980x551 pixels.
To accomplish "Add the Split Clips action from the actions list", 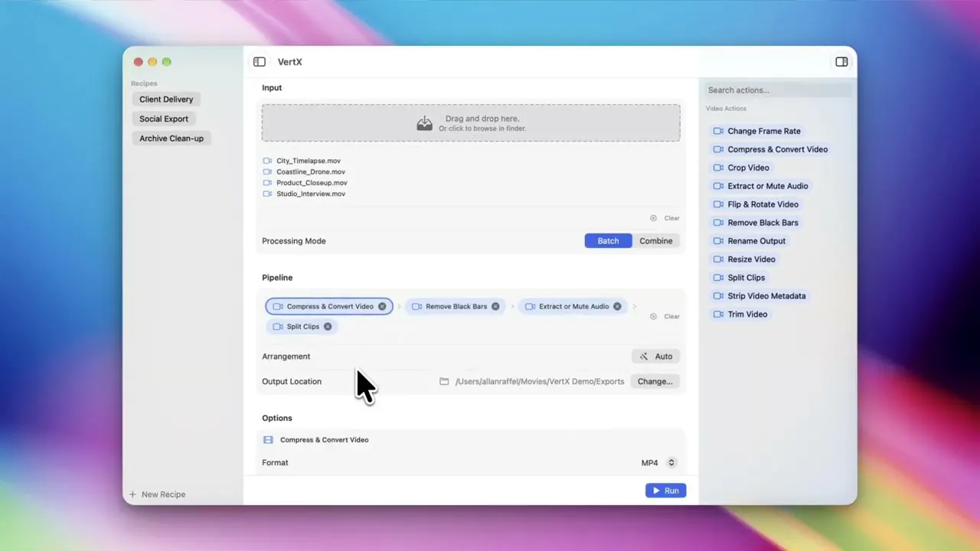I will [739, 278].
